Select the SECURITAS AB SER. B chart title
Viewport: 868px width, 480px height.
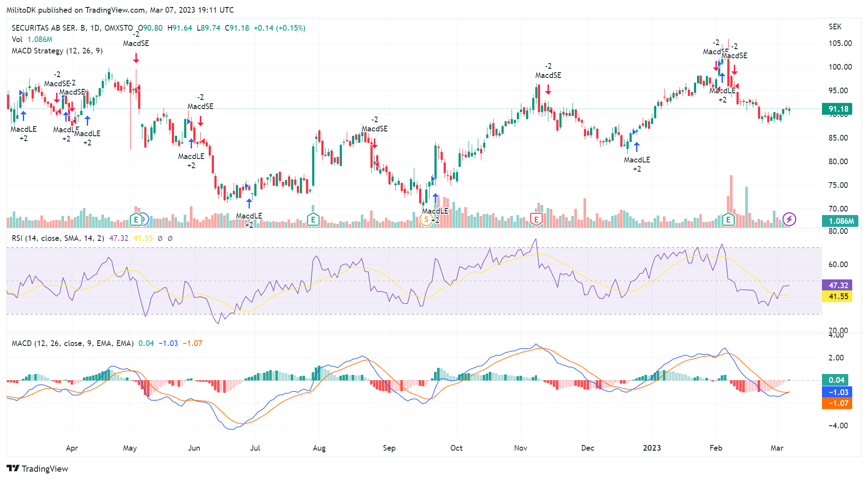(x=72, y=28)
